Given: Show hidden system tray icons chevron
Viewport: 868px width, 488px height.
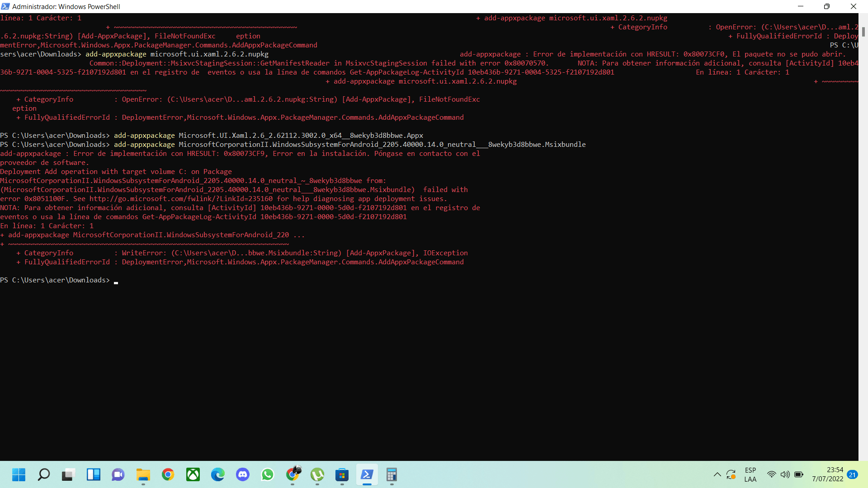Looking at the screenshot, I should pos(717,474).
